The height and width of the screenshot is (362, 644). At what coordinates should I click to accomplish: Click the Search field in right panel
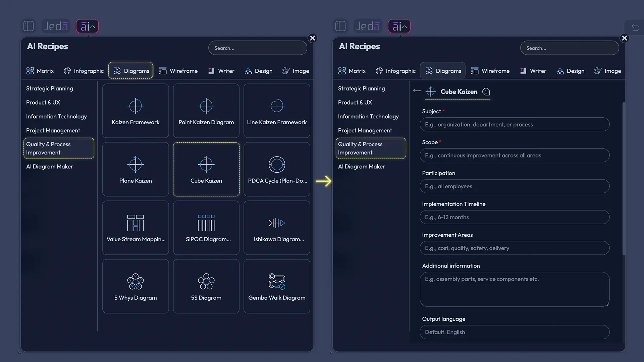(x=570, y=48)
